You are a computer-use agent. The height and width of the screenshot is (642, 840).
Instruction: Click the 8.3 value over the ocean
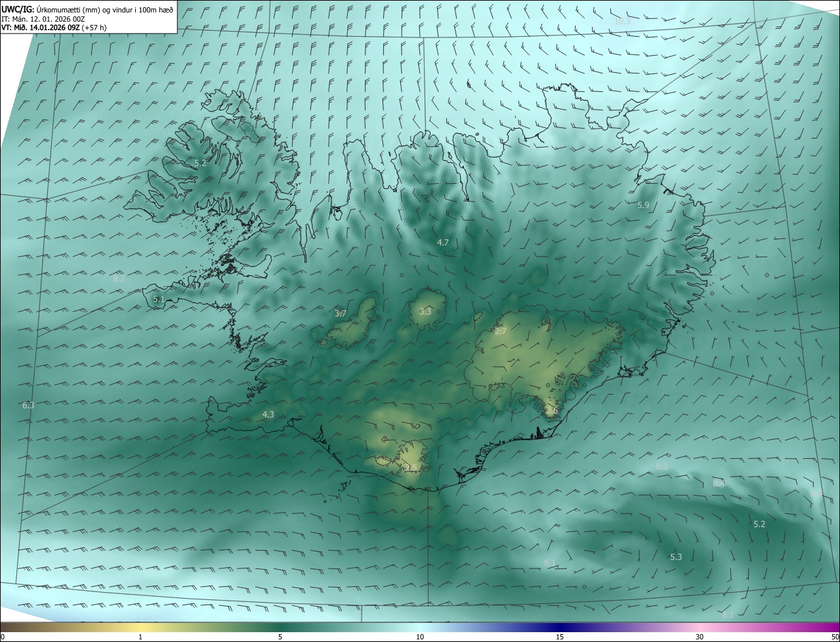(x=661, y=466)
